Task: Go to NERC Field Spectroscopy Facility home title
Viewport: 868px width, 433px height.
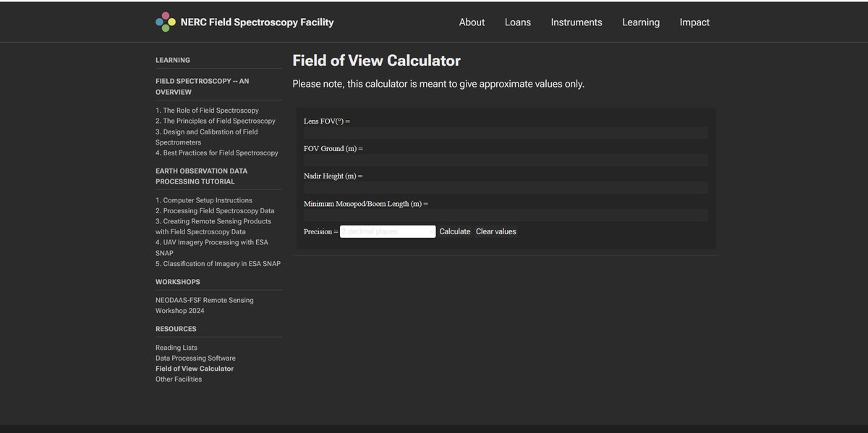Action: click(x=257, y=22)
